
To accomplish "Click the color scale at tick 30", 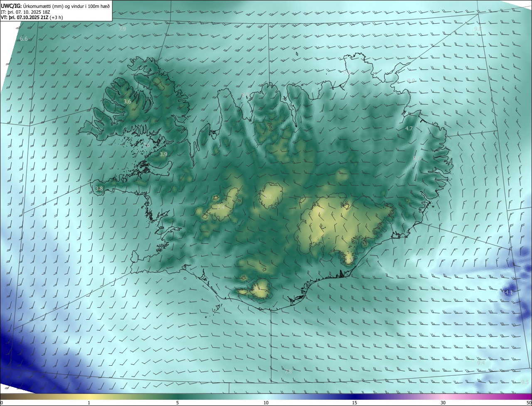I will (x=443, y=403).
